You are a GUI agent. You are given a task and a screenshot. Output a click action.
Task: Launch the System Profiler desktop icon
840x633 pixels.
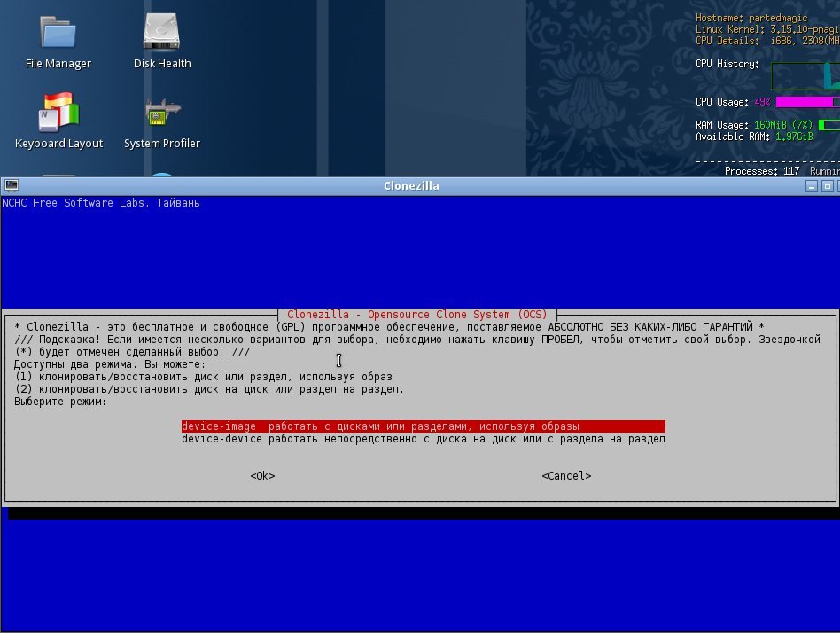coord(162,123)
